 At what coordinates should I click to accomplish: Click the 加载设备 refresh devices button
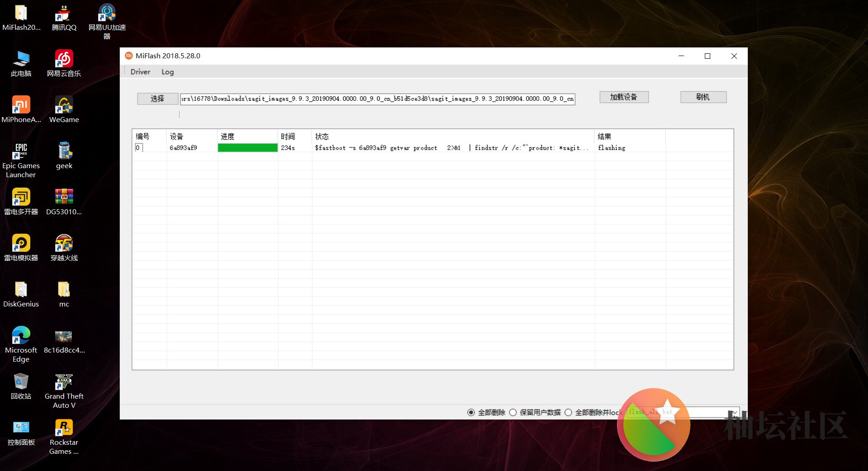[x=624, y=97]
